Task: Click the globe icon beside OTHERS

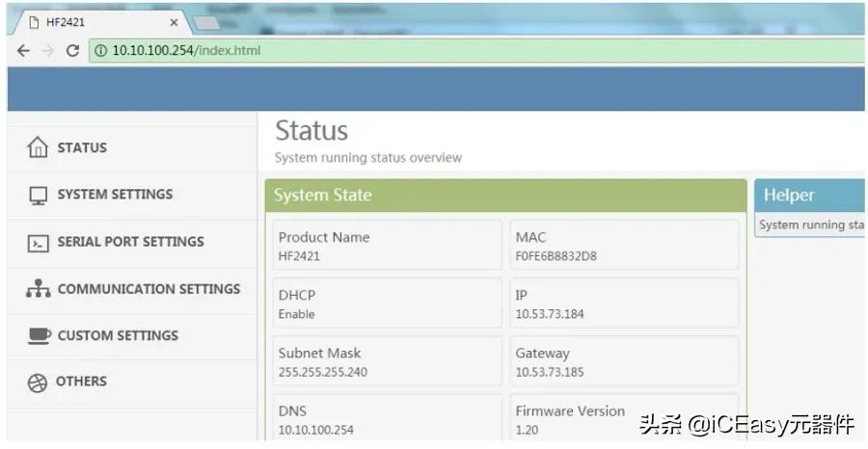Action: click(38, 383)
